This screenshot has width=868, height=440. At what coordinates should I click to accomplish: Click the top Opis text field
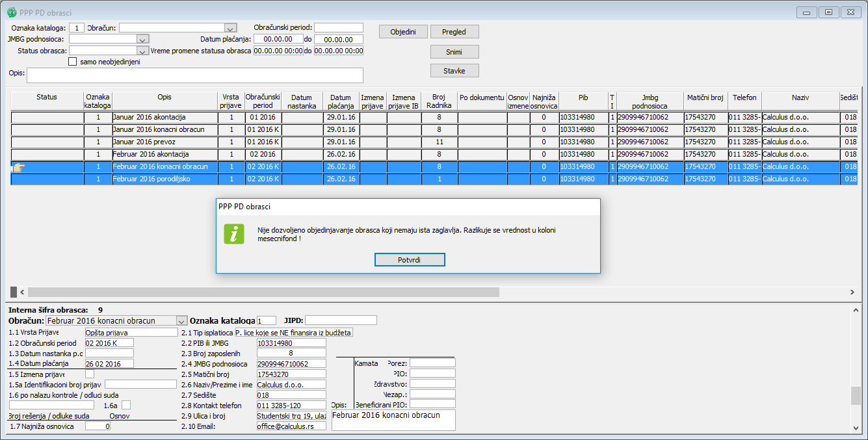(x=194, y=75)
